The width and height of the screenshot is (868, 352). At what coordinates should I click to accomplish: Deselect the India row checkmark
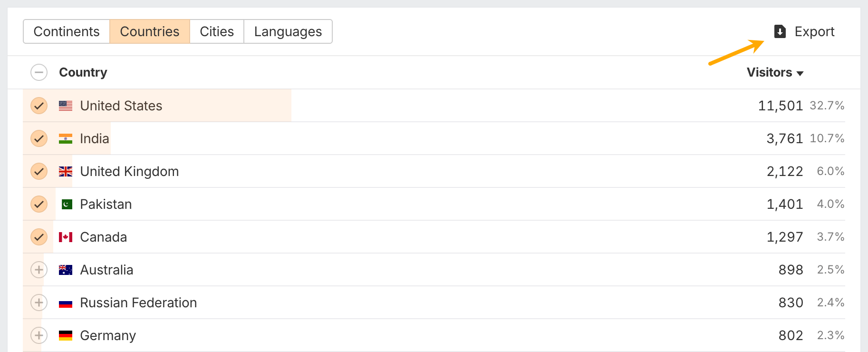(39, 138)
